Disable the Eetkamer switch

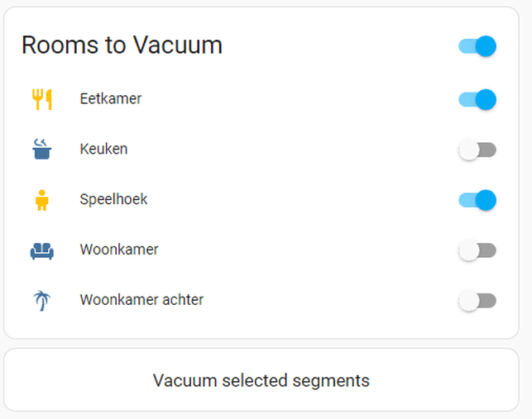pyautogui.click(x=477, y=99)
